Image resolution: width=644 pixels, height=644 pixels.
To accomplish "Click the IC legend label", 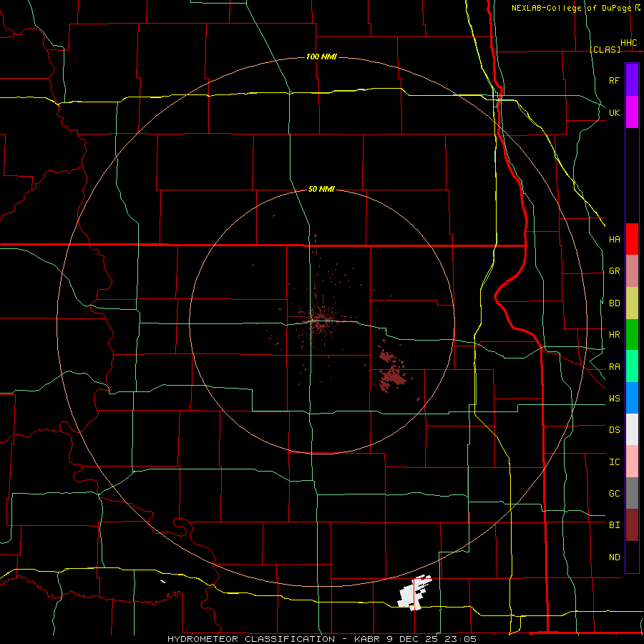I will 614,462.
